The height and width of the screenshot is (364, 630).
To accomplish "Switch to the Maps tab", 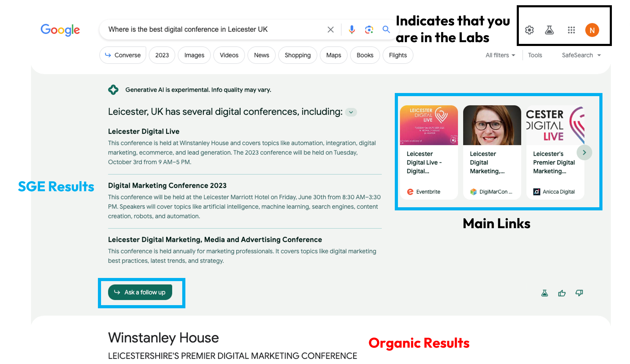I will [333, 55].
